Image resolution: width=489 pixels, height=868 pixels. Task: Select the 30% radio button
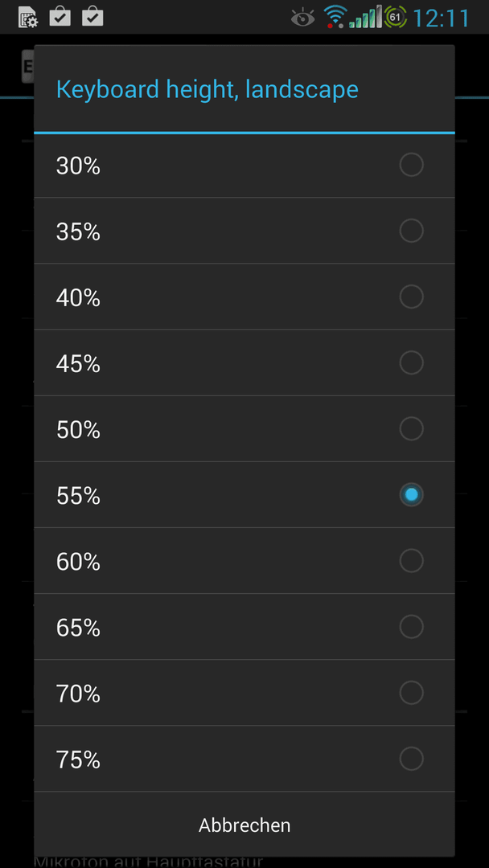tap(411, 165)
